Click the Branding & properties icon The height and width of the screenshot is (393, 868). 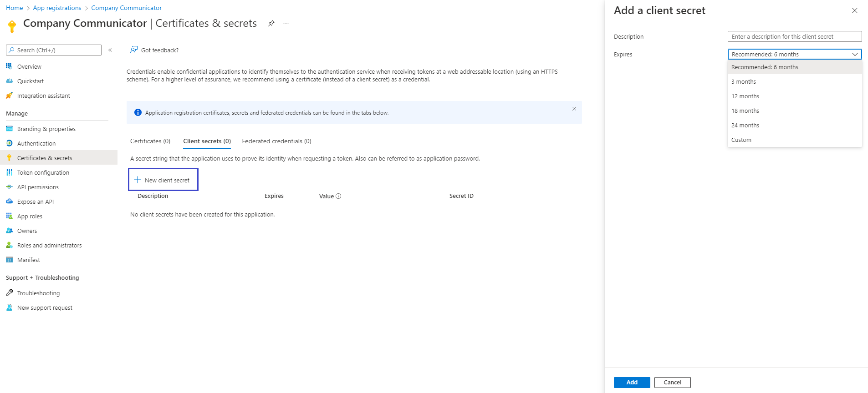click(x=9, y=128)
